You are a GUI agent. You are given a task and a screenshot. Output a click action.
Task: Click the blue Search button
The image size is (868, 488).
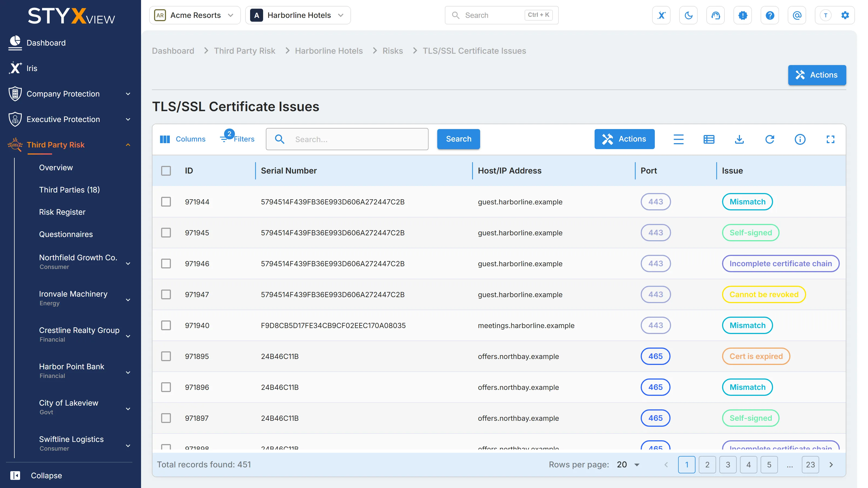tap(458, 139)
